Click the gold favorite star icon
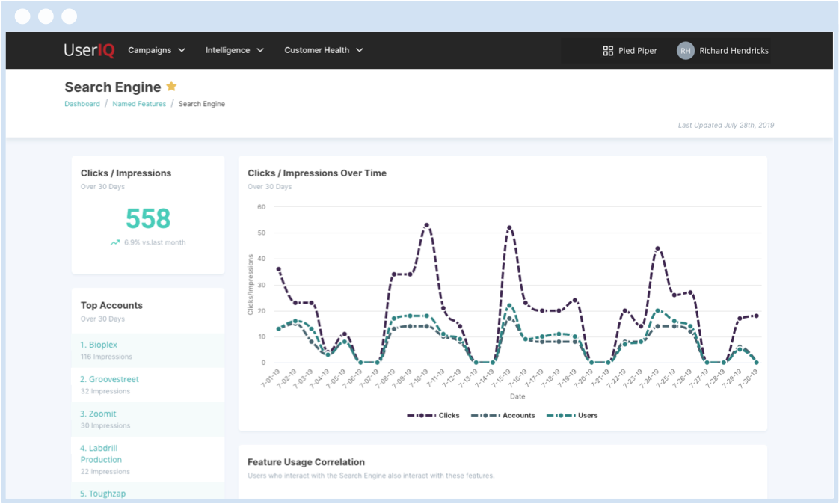 [x=171, y=87]
